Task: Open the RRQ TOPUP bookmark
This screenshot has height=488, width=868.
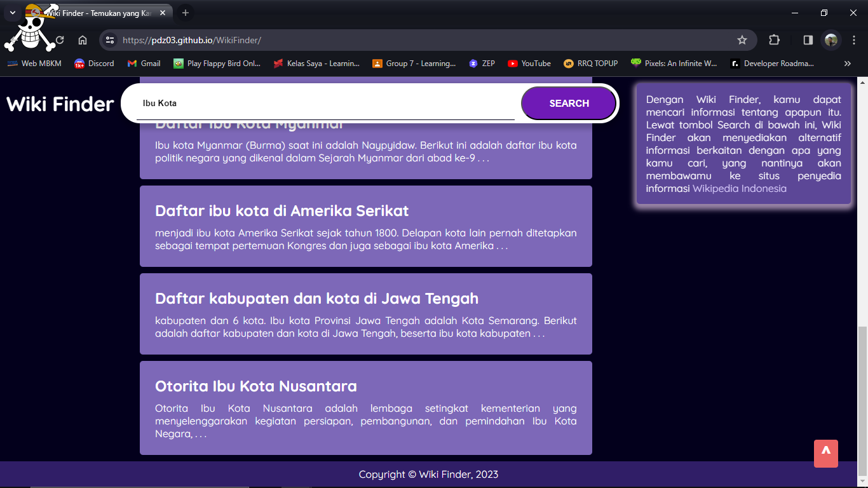Action: (x=590, y=64)
